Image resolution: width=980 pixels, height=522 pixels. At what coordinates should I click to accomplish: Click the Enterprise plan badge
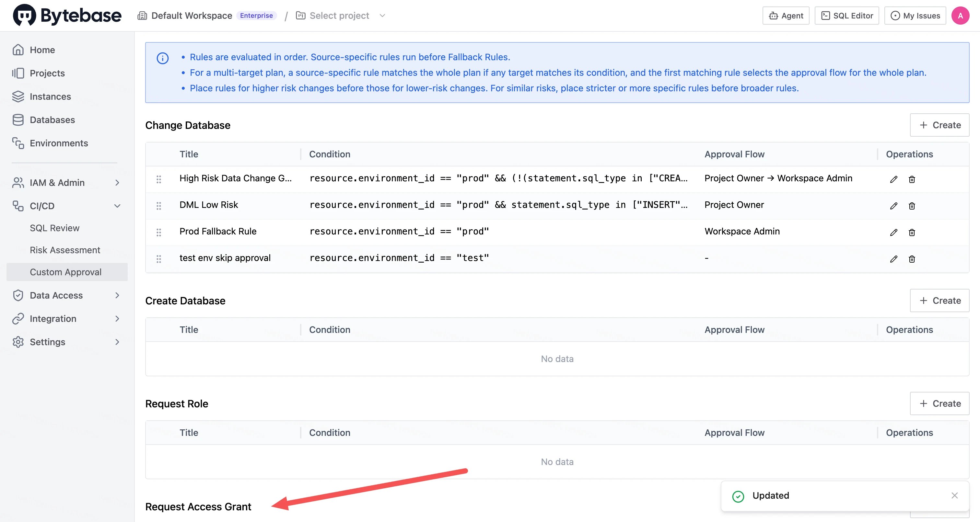[x=256, y=16]
